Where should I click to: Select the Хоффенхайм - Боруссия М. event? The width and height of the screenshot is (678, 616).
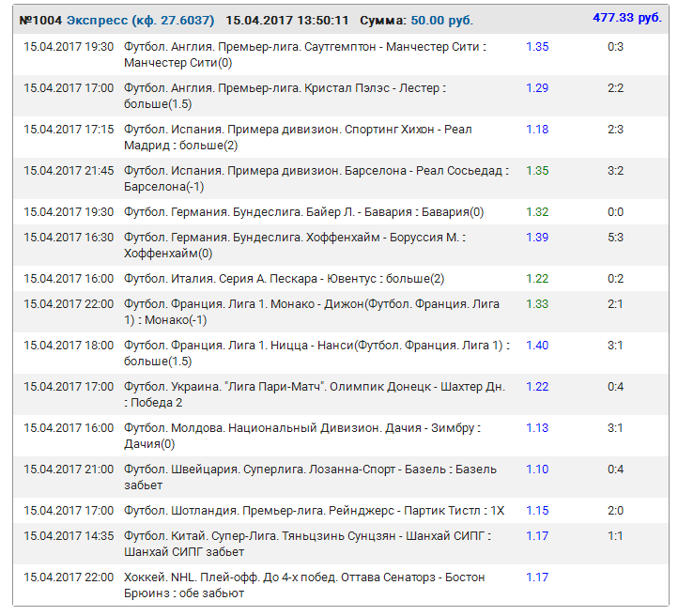click(295, 245)
